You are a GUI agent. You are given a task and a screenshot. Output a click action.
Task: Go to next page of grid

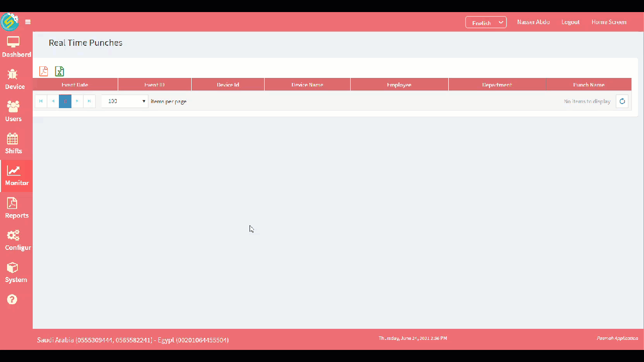point(77,101)
